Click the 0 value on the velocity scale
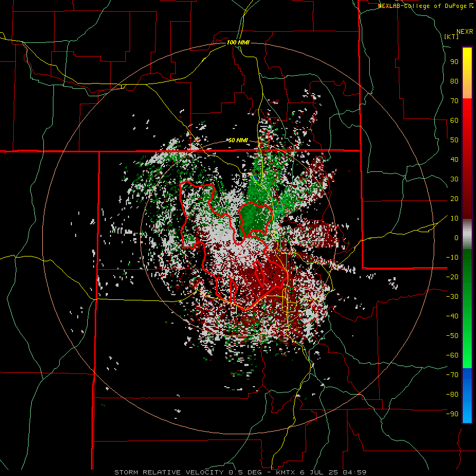Image resolution: width=476 pixels, height=476 pixels. 456,237
